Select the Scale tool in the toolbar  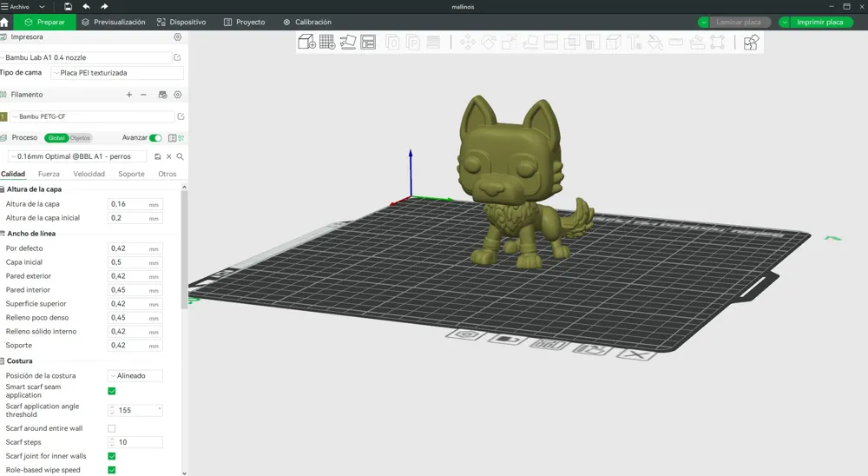pyautogui.click(x=510, y=42)
